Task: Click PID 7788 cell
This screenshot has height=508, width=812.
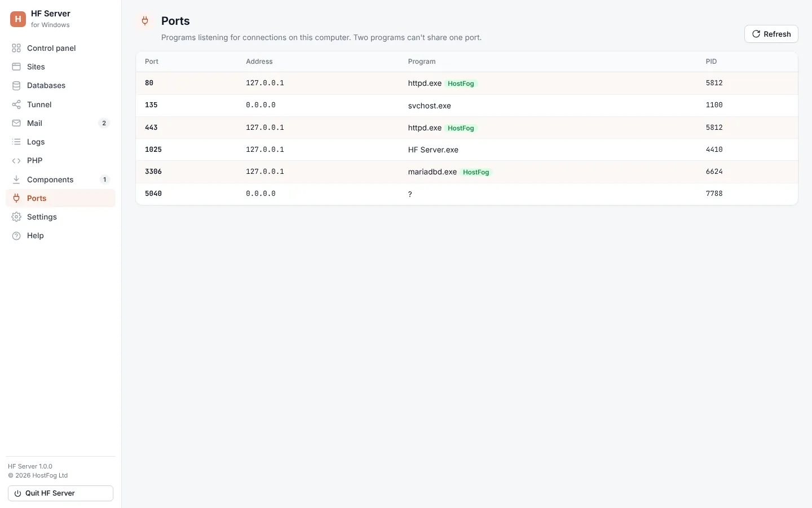Action: (x=714, y=194)
